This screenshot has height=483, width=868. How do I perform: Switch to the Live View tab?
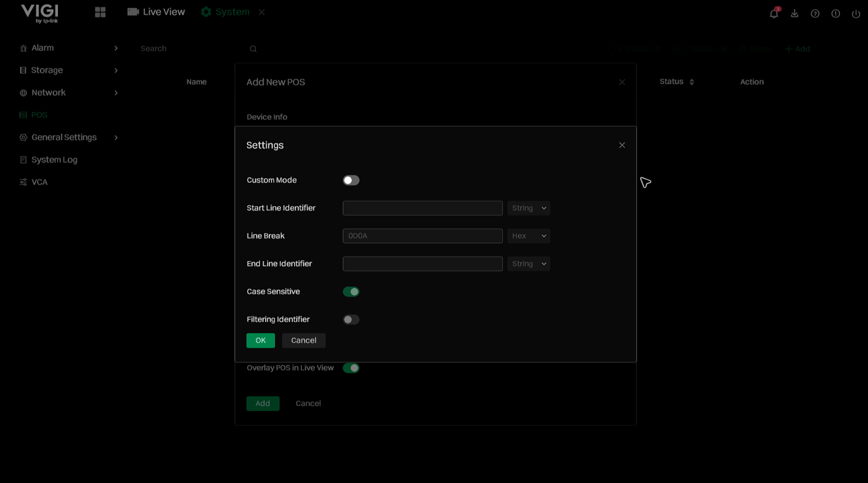point(156,12)
